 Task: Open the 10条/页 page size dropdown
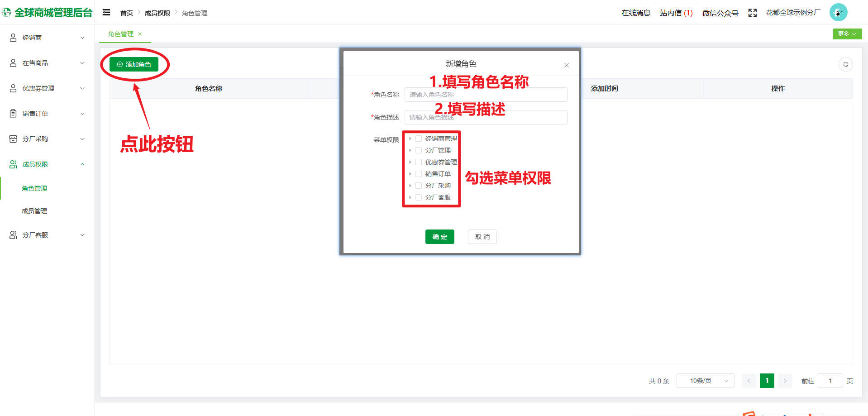705,381
